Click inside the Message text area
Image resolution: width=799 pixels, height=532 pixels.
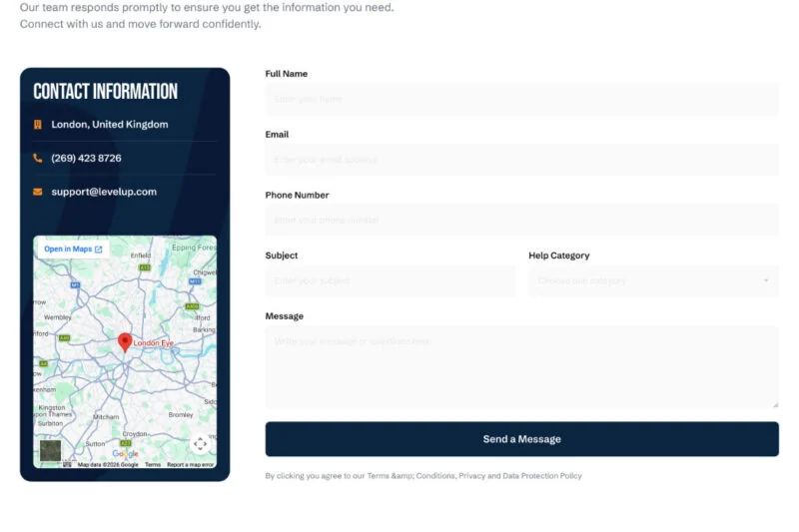pyautogui.click(x=521, y=367)
